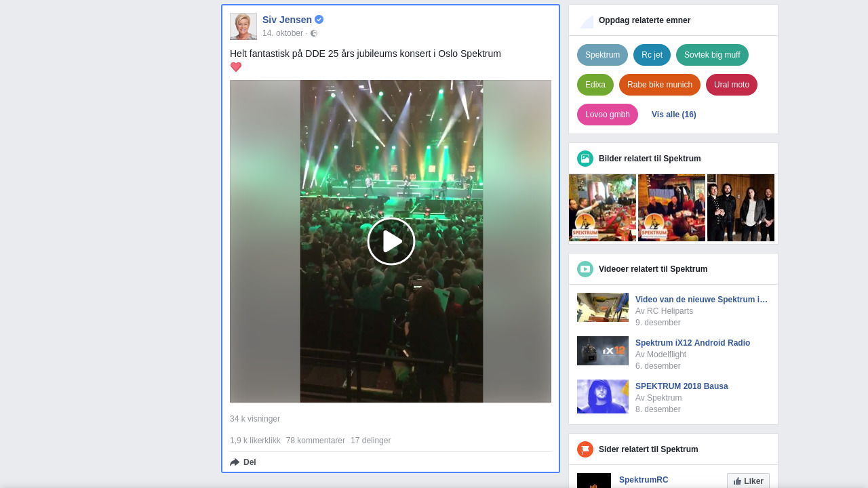
Task: Open the band photo of four men
Action: [x=741, y=207]
